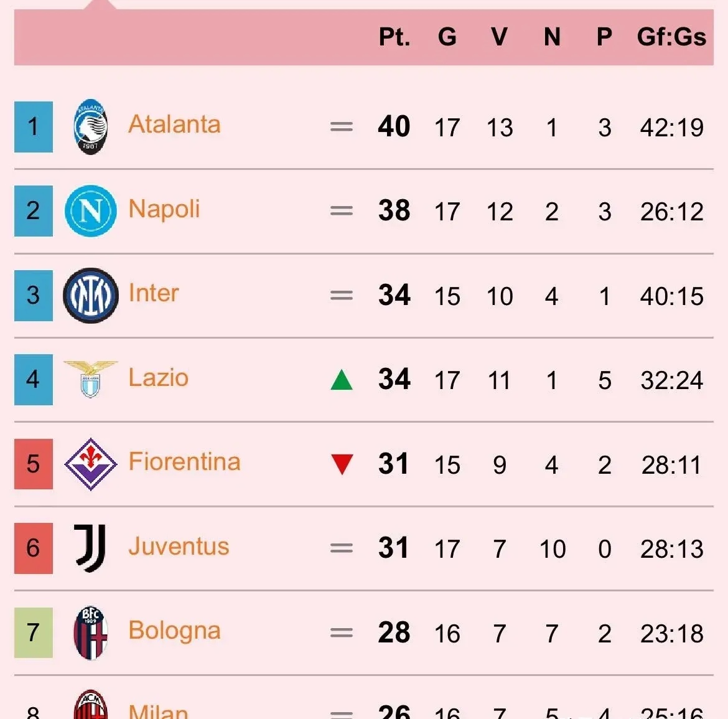Click the Inter club badge
This screenshot has width=728, height=719.
(x=91, y=295)
